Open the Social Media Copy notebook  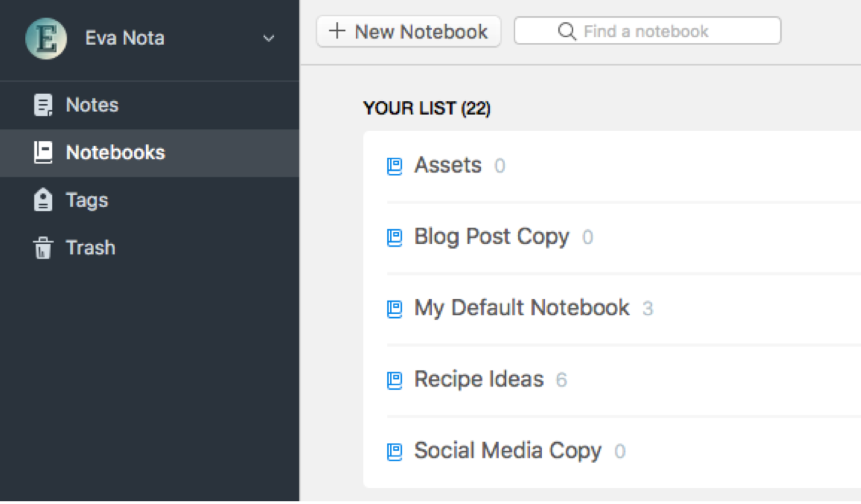click(x=508, y=450)
